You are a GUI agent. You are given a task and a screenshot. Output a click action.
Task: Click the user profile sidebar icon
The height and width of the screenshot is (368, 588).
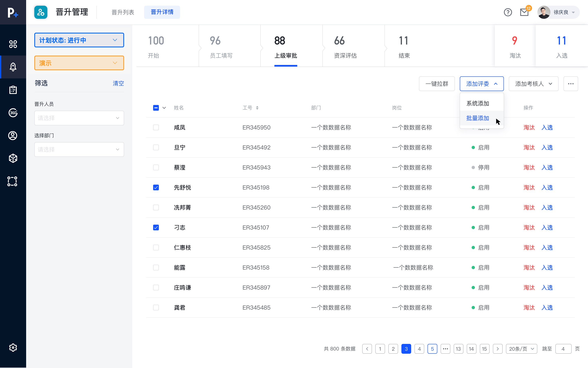13,136
